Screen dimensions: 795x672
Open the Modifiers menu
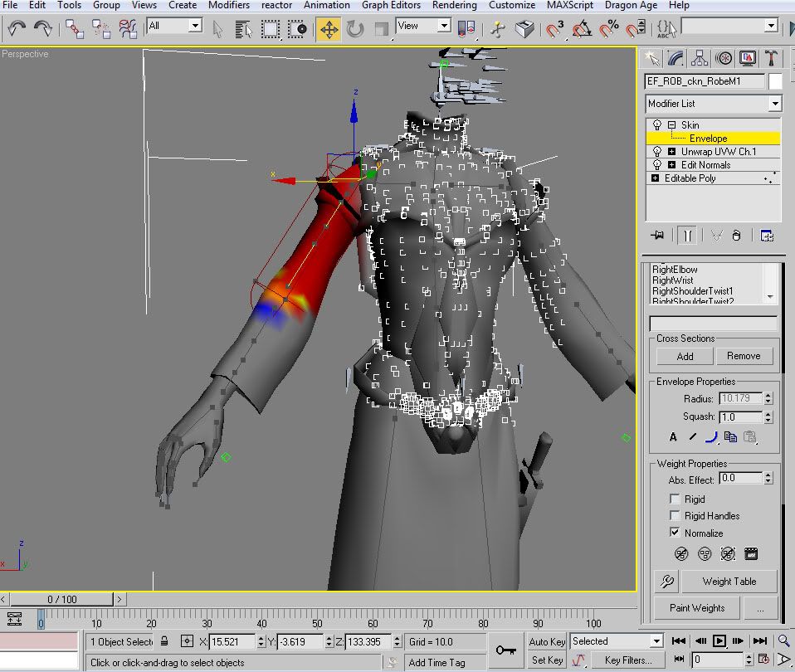[228, 5]
